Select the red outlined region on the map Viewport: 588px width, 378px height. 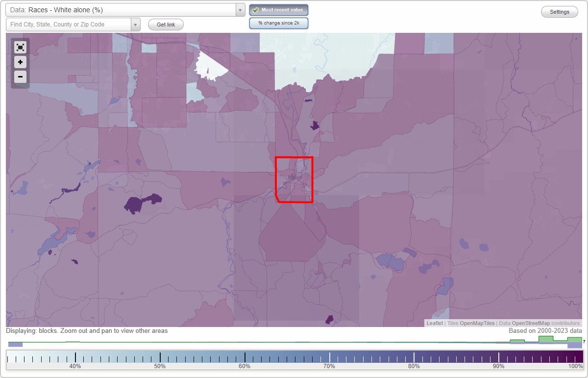click(294, 179)
